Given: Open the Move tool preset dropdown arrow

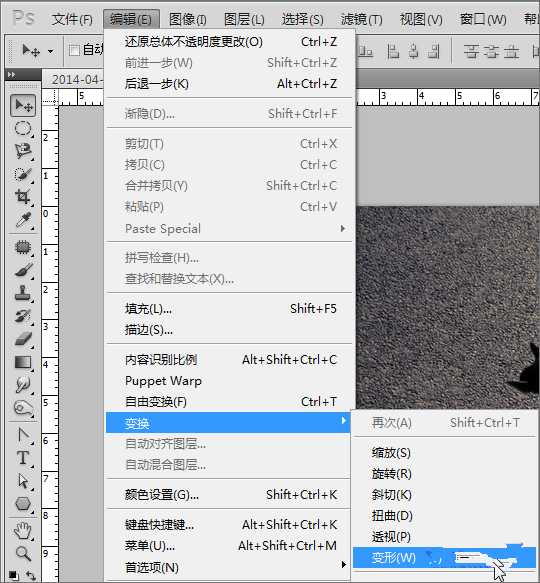Looking at the screenshot, I should click(x=51, y=51).
